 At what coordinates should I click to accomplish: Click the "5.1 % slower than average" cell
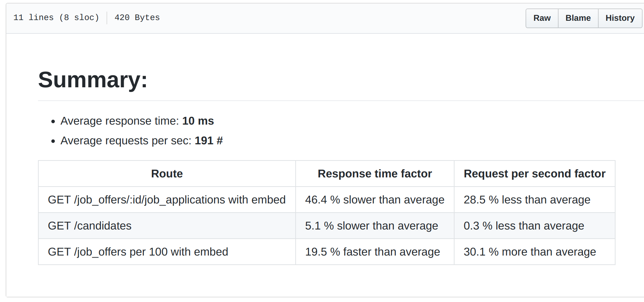[372, 226]
